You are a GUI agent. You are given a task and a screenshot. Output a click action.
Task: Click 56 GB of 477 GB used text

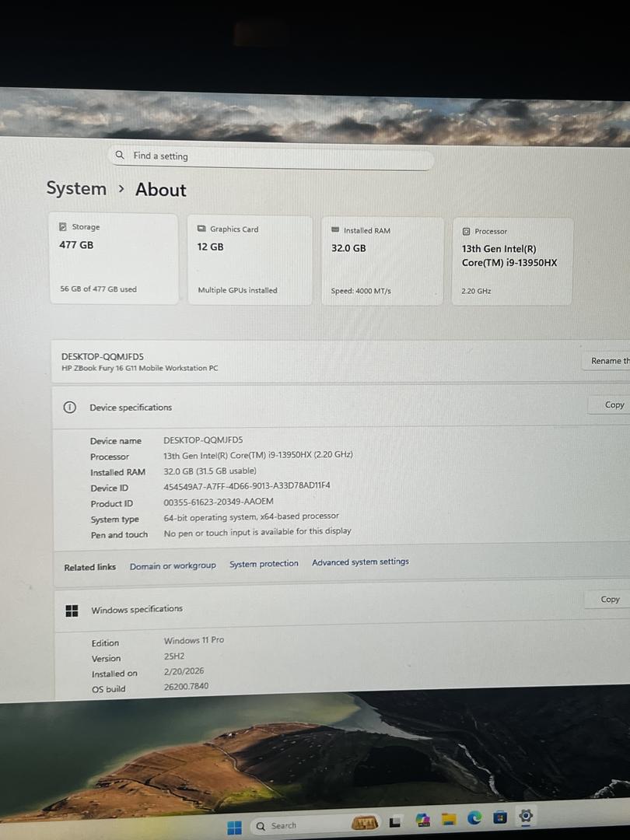[99, 289]
